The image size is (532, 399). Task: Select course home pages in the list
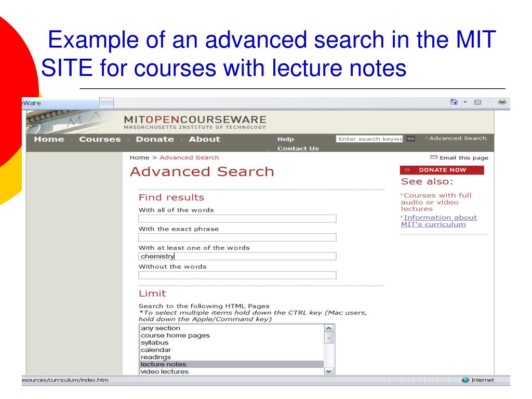click(x=232, y=335)
